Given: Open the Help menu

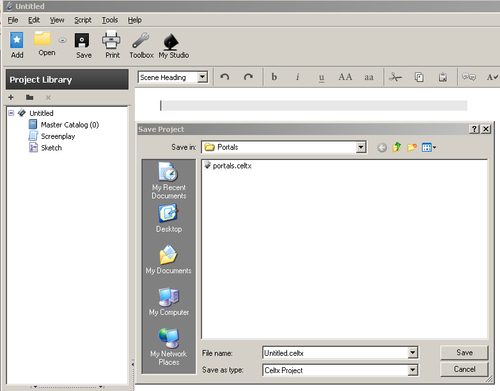Looking at the screenshot, I should 135,20.
